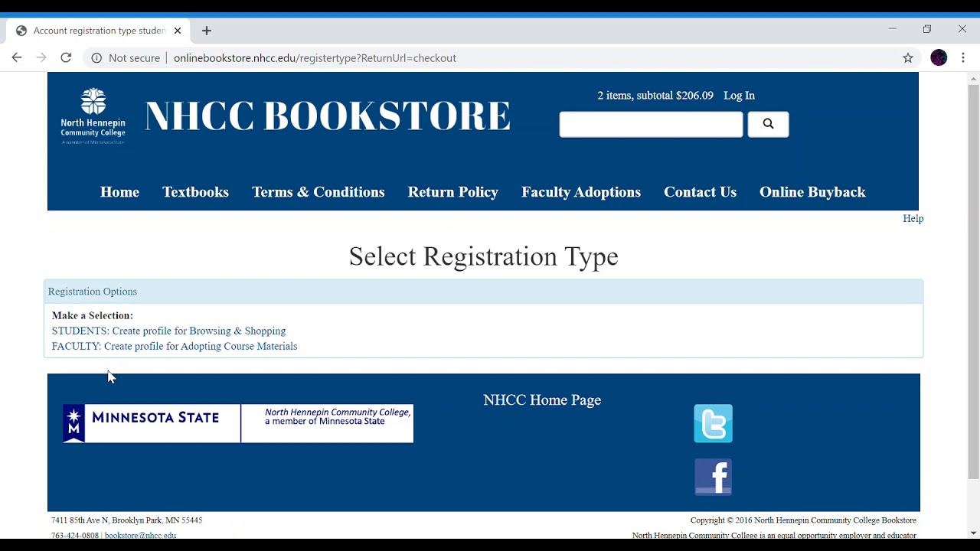
Task: Restore down the Chrome window
Action: tap(927, 29)
